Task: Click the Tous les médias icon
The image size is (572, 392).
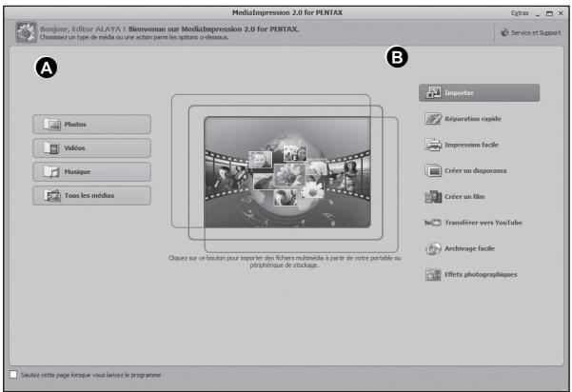Action: point(52,195)
